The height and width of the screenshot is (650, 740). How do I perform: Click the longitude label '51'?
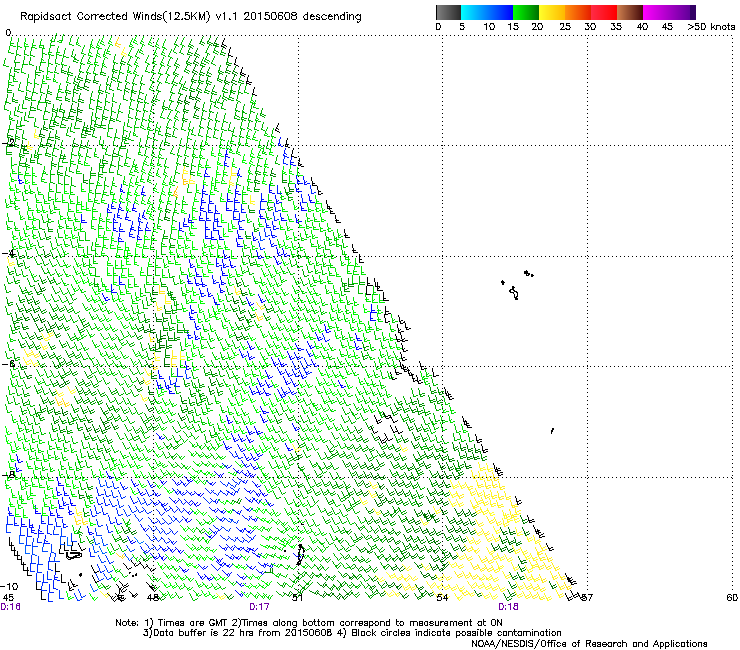297,598
